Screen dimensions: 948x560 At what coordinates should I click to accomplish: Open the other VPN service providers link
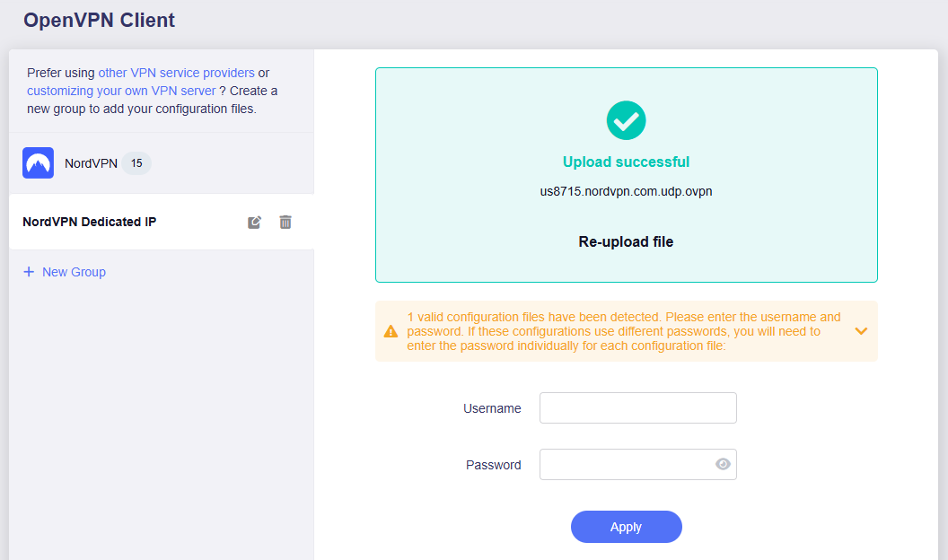coord(176,73)
